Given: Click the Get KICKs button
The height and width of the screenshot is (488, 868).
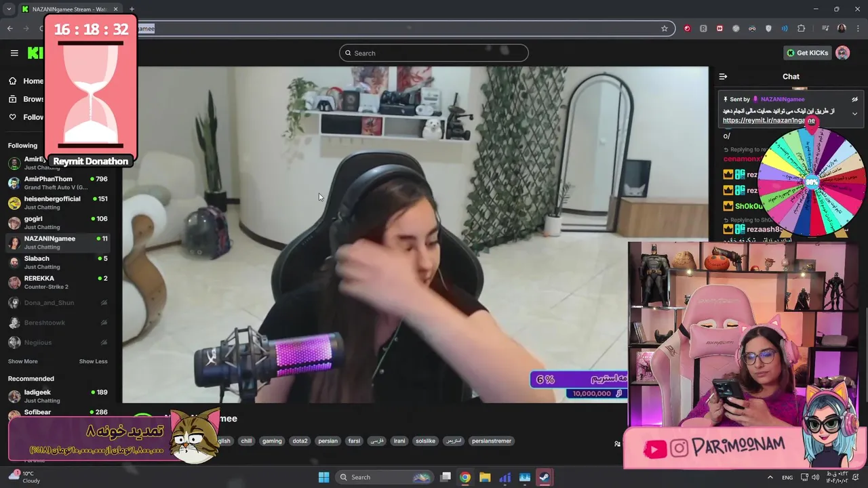Looking at the screenshot, I should tap(807, 53).
